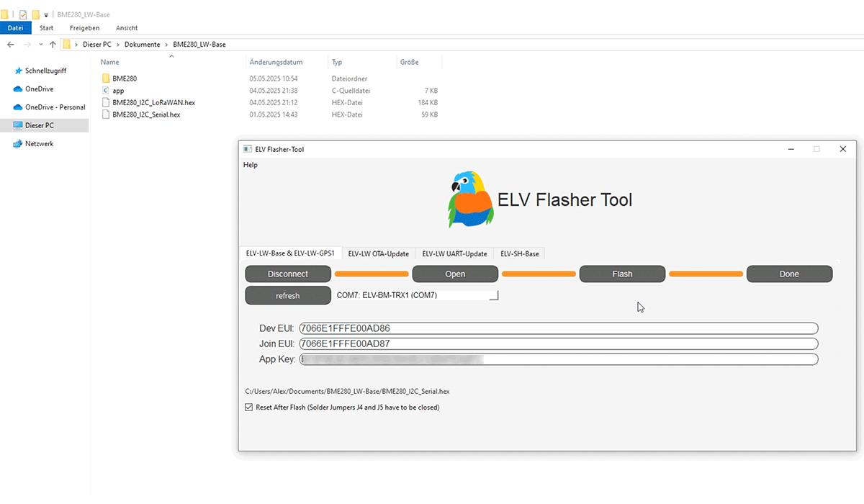Click the Flash button
This screenshot has width=864, height=504.
622,274
